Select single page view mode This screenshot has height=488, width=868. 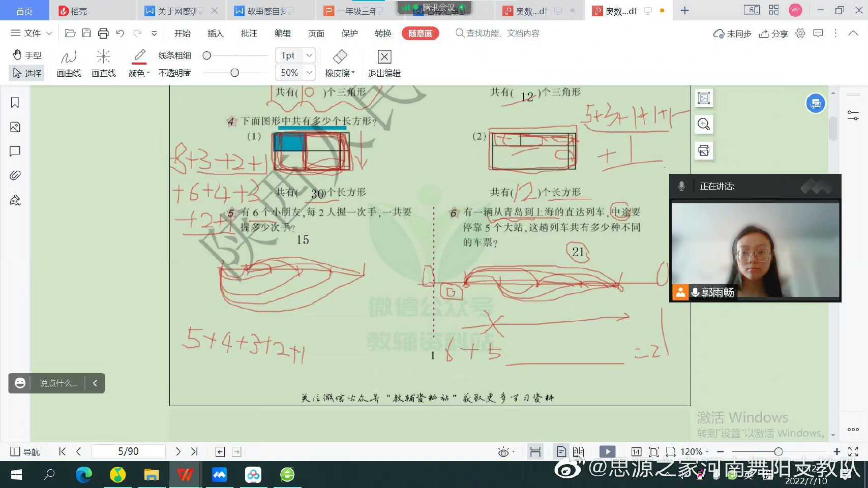561,451
